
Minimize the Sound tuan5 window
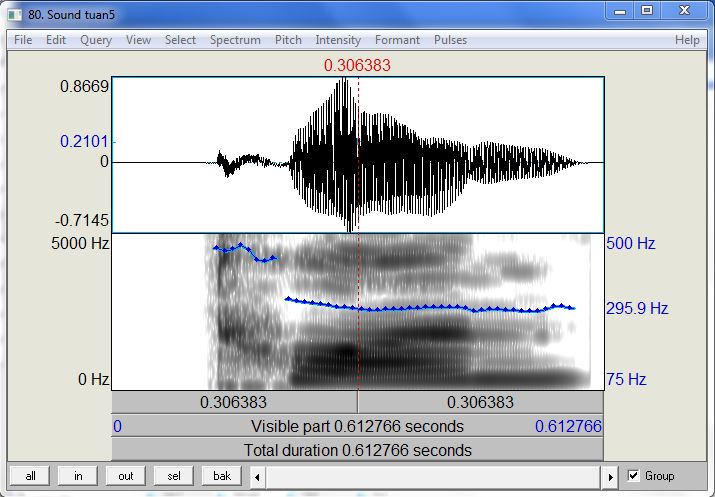point(620,11)
